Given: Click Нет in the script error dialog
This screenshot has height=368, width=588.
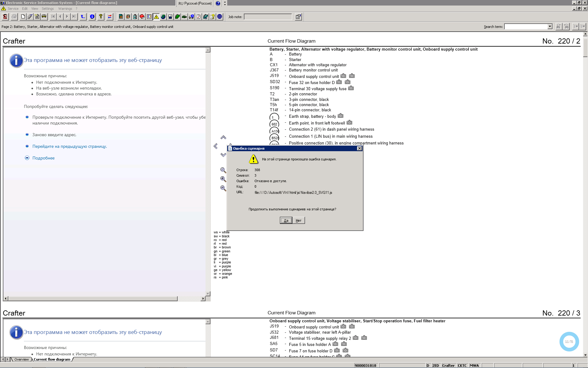Looking at the screenshot, I should pyautogui.click(x=299, y=220).
